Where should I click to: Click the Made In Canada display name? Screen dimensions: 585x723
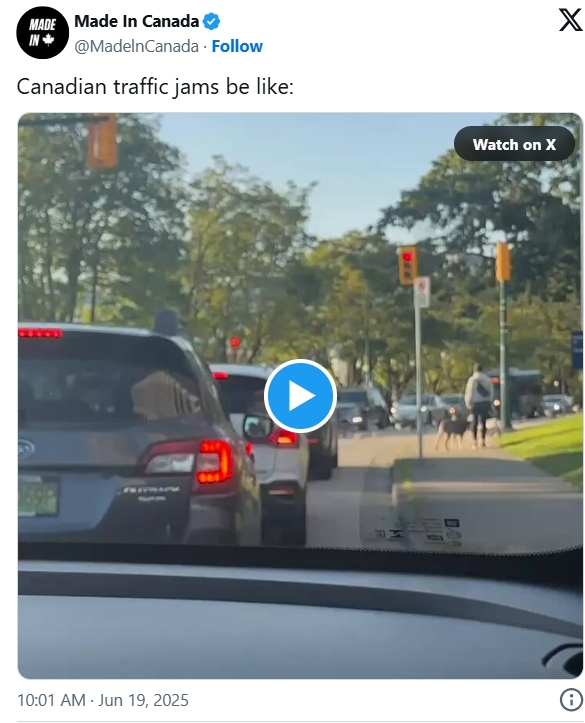pyautogui.click(x=136, y=21)
